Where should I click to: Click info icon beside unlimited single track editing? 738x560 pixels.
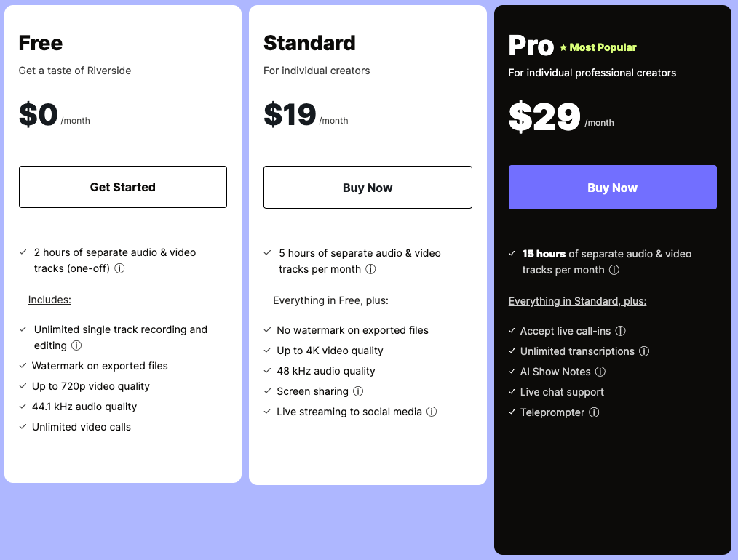coord(76,345)
